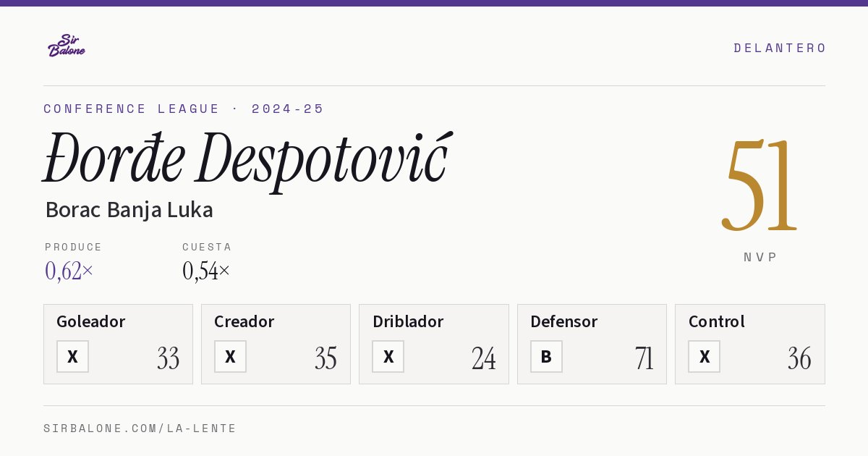Click the Control score 36

[x=799, y=358]
